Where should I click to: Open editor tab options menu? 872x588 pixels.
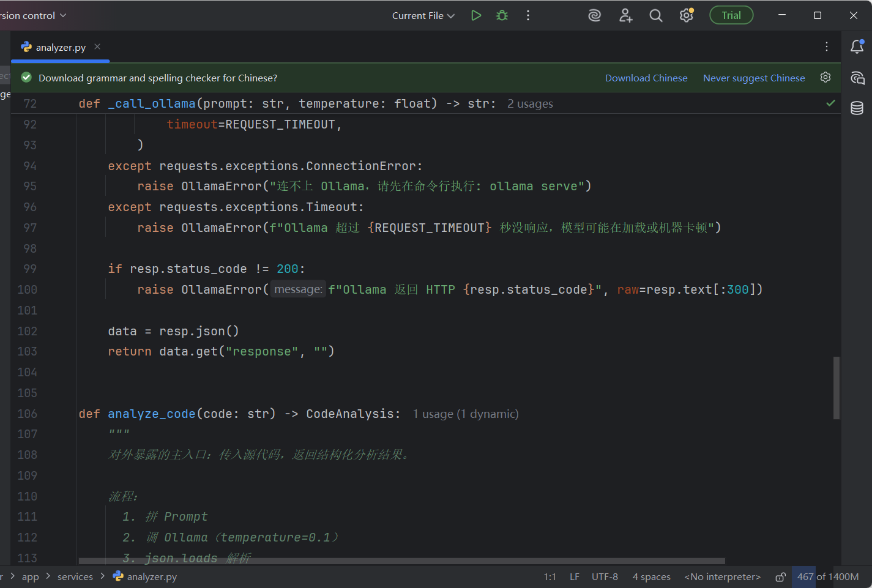coord(827,47)
